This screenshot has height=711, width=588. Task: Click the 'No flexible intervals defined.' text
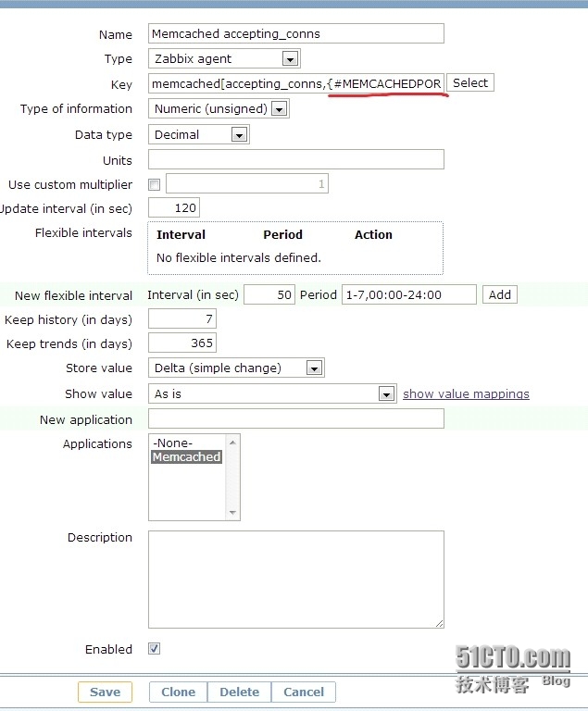[x=239, y=257]
